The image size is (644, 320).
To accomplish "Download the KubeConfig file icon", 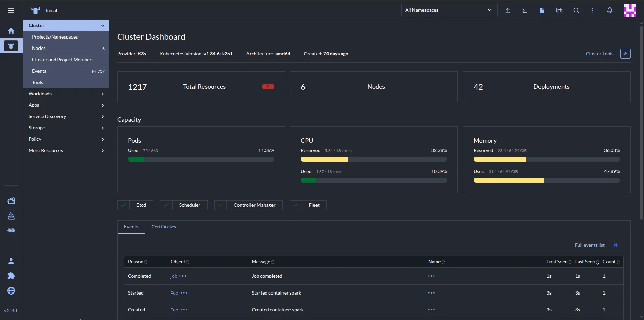I will pyautogui.click(x=542, y=10).
